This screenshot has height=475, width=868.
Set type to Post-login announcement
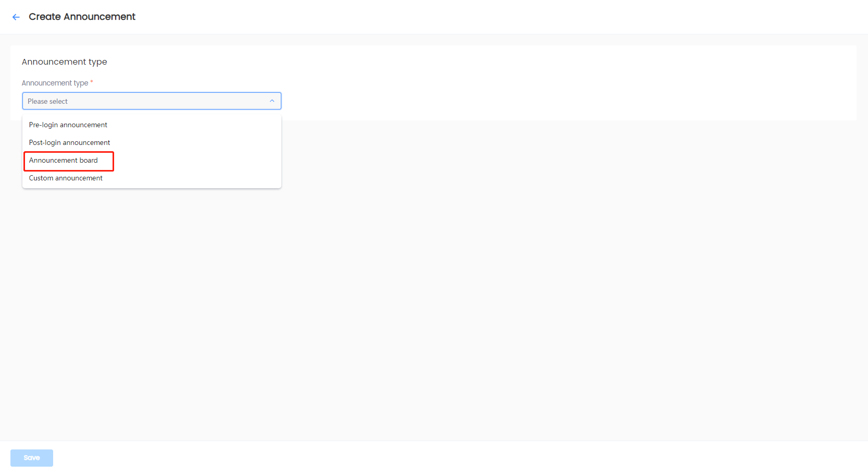click(69, 143)
